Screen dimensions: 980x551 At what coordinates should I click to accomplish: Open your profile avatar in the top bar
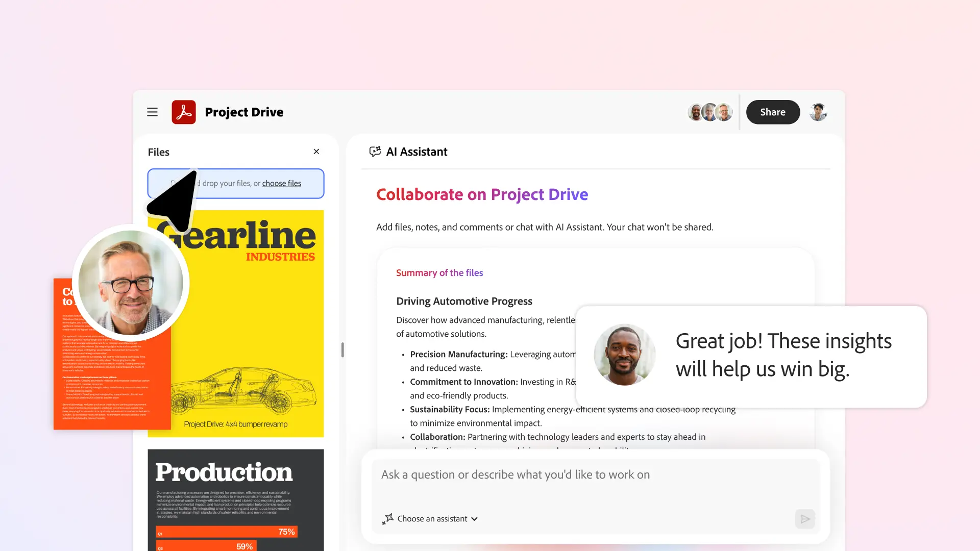point(818,112)
